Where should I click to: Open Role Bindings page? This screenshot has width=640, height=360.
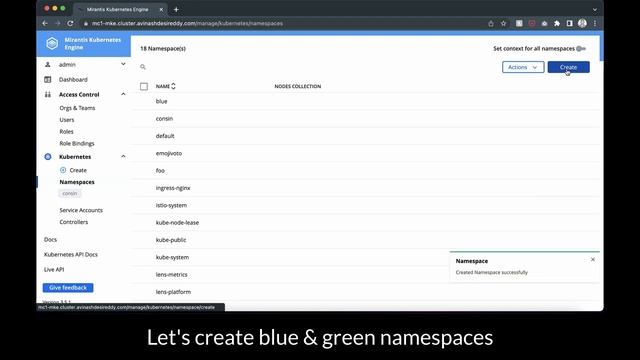click(x=77, y=144)
